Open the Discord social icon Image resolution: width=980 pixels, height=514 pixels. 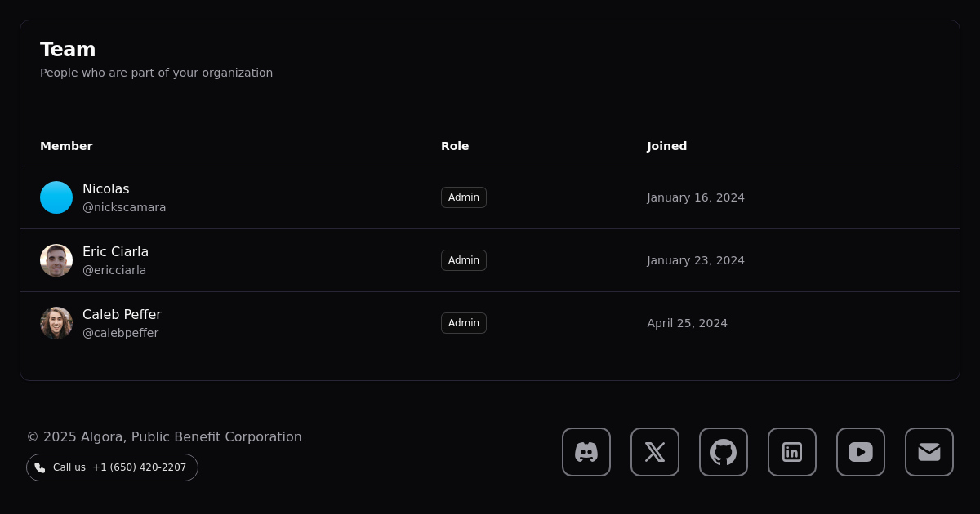coord(586,452)
